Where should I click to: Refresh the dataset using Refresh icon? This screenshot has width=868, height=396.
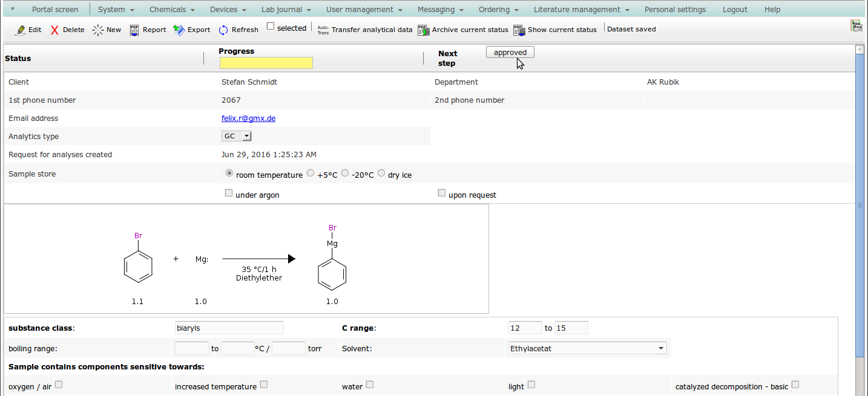pos(223,30)
